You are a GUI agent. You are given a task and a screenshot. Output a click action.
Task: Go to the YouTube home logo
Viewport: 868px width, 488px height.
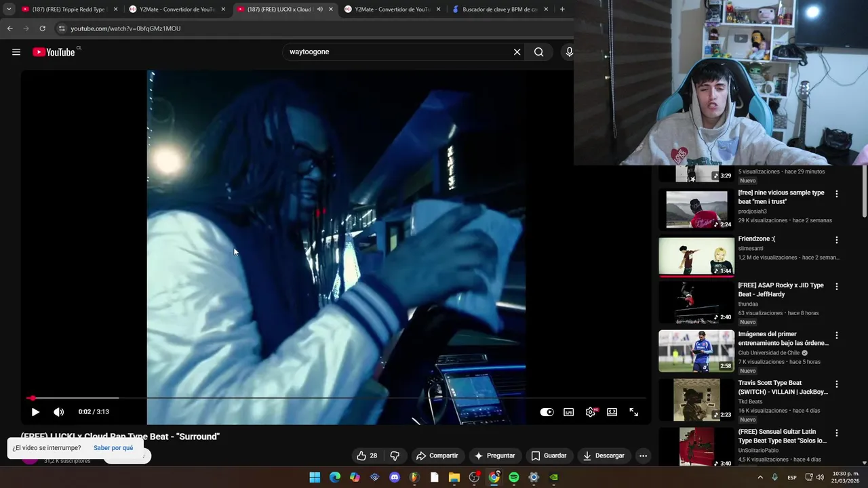pos(54,52)
